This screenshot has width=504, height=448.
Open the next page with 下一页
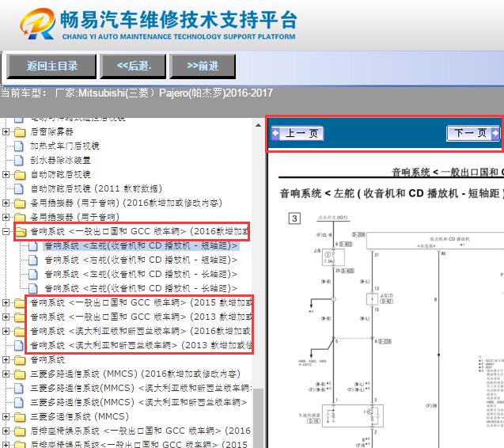[473, 133]
